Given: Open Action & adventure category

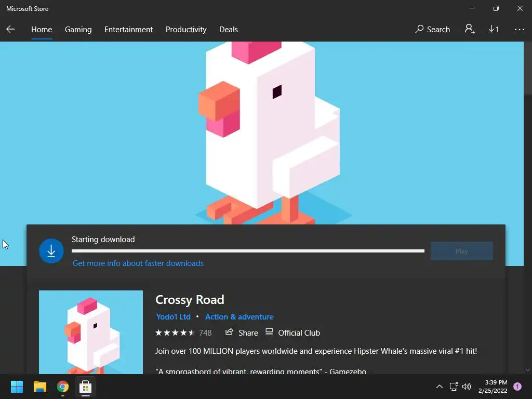Looking at the screenshot, I should pos(239,316).
